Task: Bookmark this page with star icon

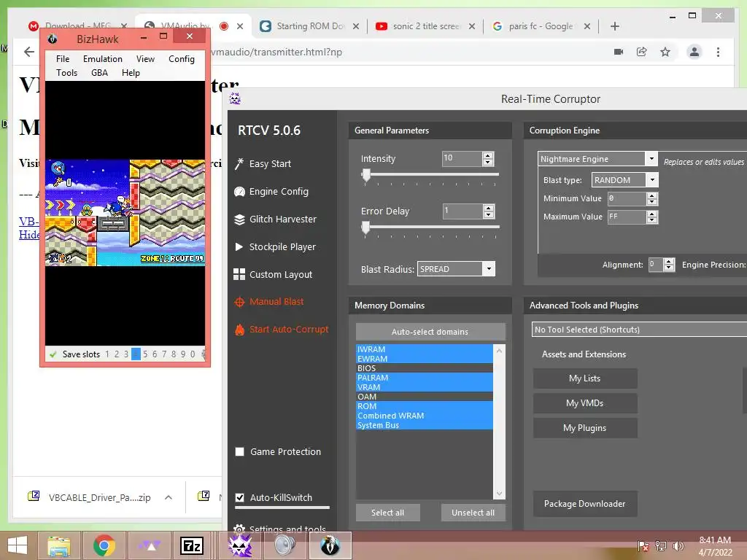Action: pyautogui.click(x=665, y=52)
